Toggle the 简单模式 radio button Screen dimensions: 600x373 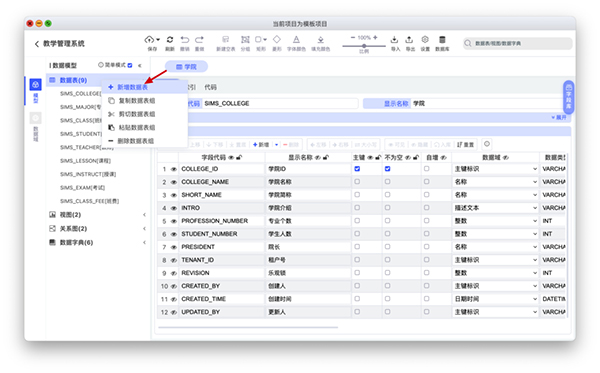coord(101,65)
